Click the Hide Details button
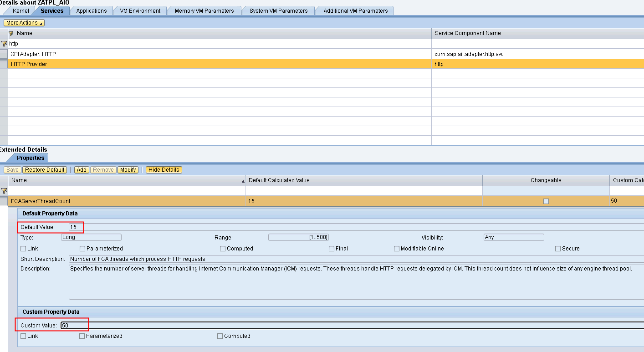This screenshot has height=352, width=644. click(164, 170)
